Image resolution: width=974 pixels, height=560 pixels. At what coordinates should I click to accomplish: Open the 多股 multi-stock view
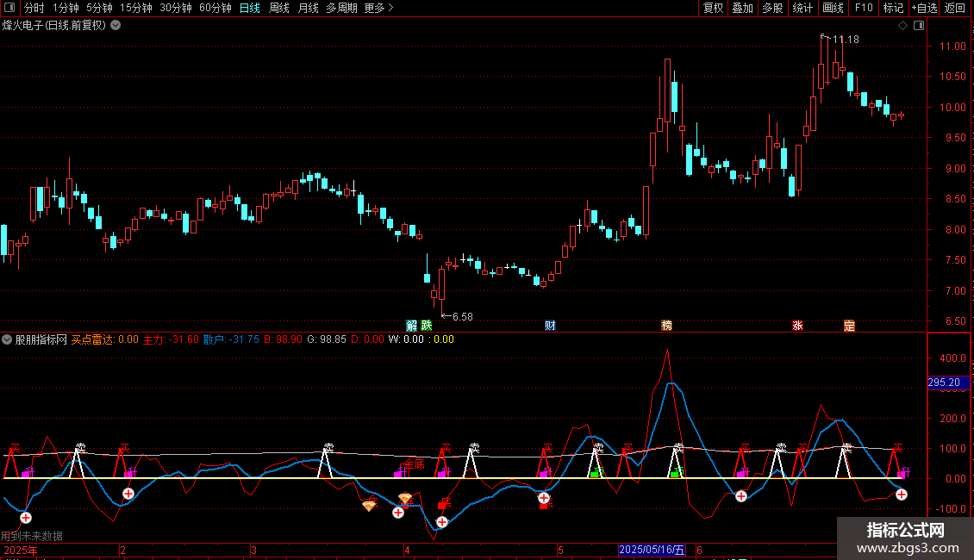772,8
